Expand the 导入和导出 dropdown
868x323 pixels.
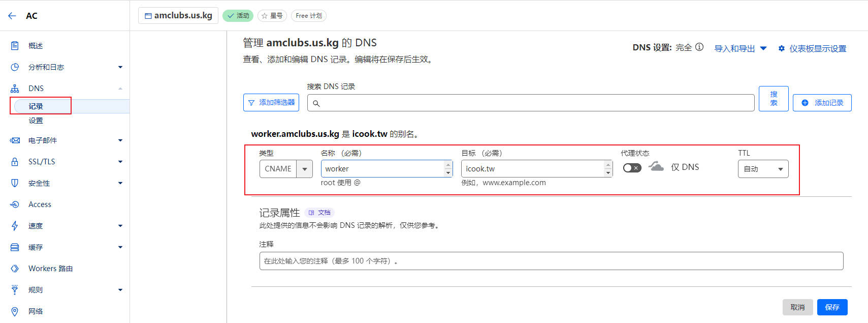[740, 48]
